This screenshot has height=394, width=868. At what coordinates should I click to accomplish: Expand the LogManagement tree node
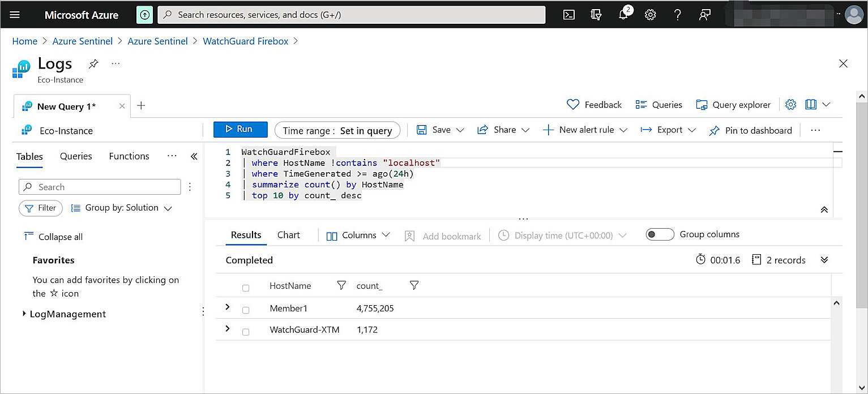(24, 314)
